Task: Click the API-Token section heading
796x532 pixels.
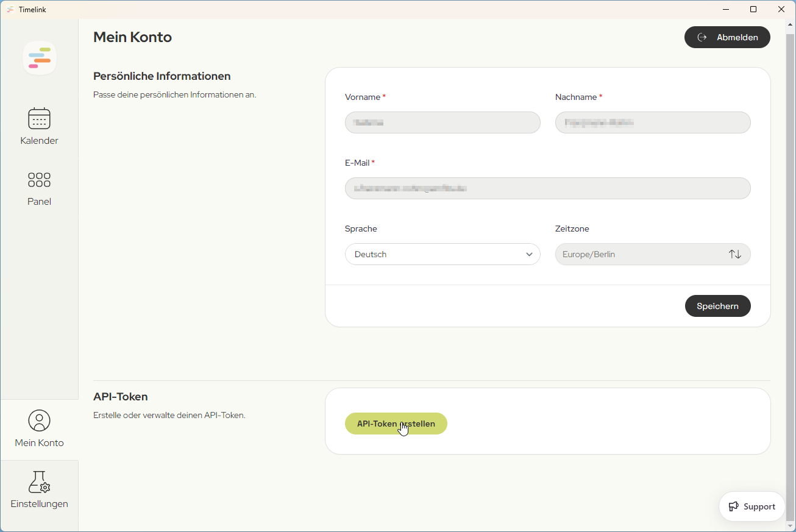Action: coord(121,397)
